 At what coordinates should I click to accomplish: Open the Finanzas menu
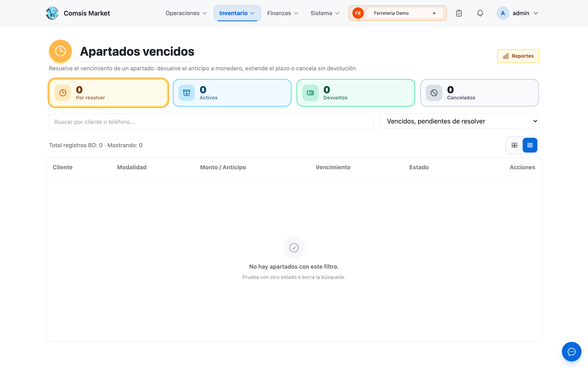[x=283, y=13]
